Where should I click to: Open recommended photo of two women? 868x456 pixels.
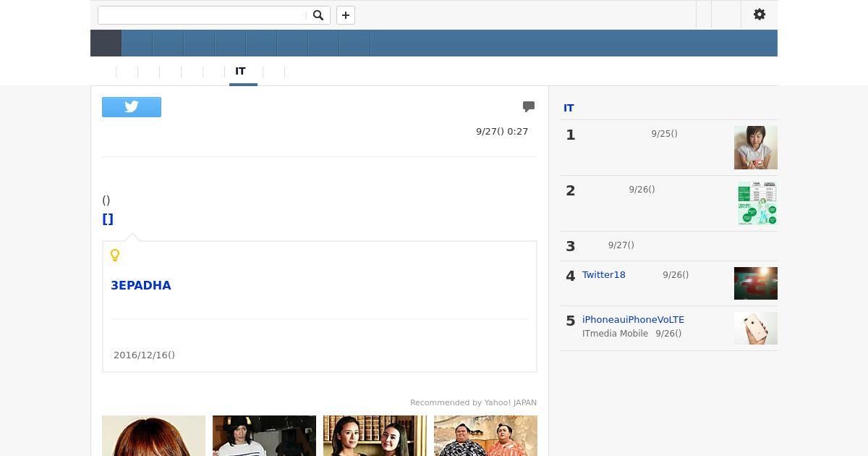375,436
